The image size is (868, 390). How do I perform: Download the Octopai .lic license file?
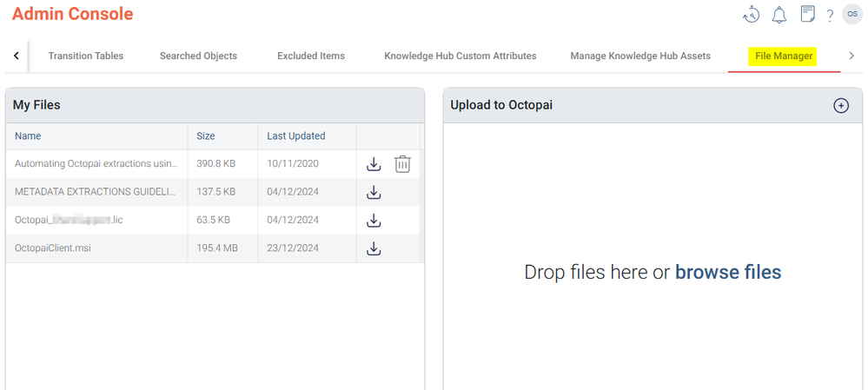point(374,221)
